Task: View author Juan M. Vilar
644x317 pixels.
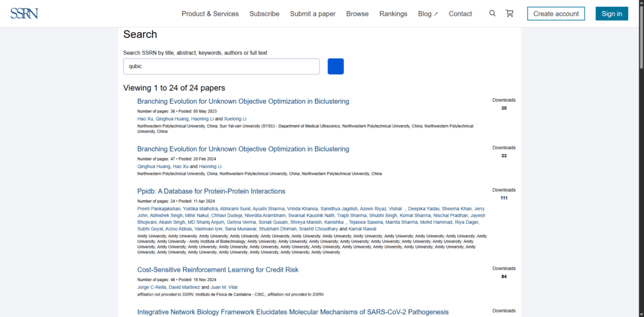Action: [x=225, y=287]
